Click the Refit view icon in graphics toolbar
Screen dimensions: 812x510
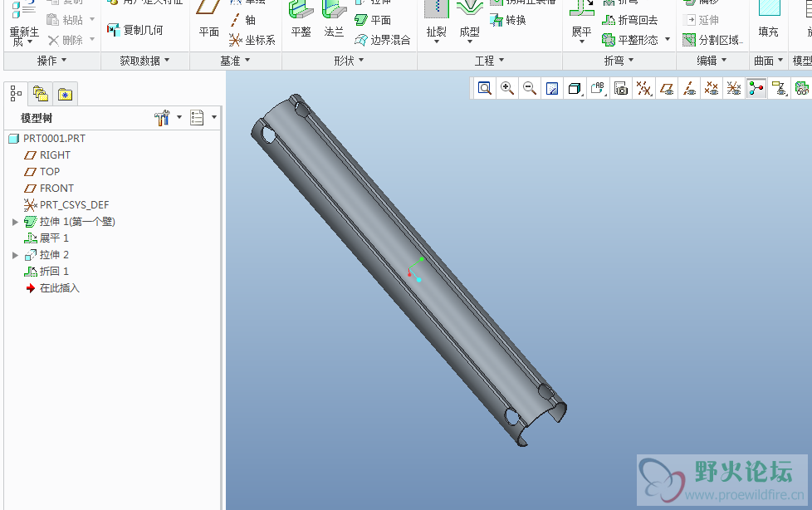click(485, 89)
